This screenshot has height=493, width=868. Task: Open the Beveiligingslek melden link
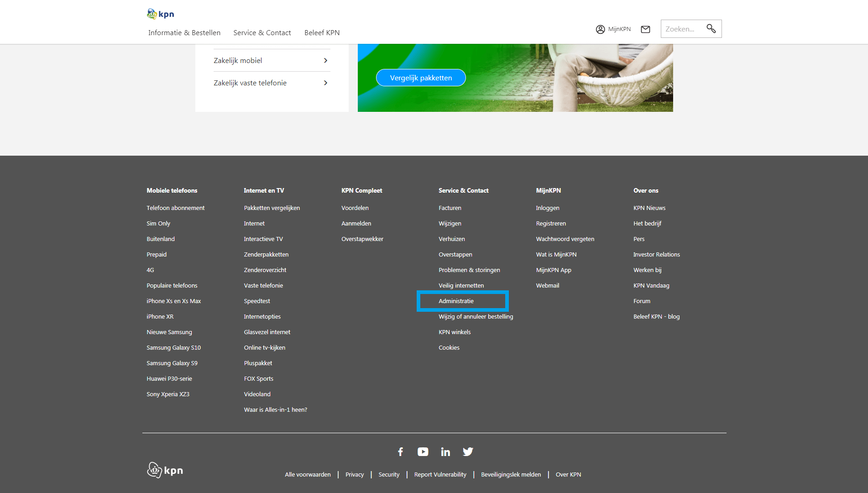(x=511, y=474)
